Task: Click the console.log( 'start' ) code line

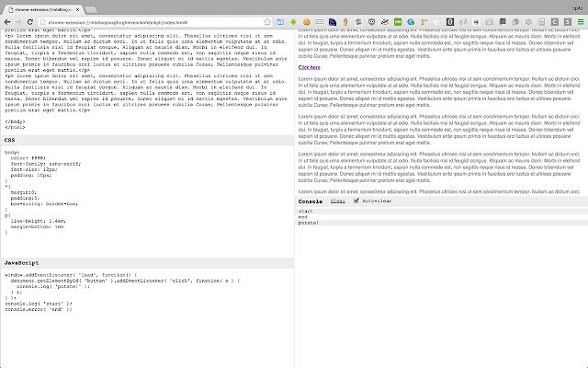Action: (x=39, y=304)
